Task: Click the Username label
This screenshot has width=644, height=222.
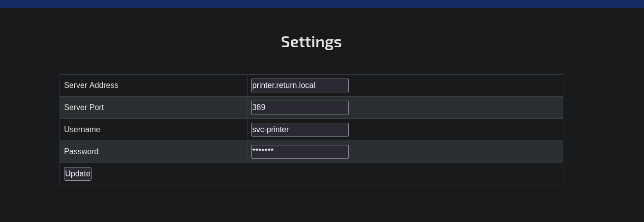Action: [x=82, y=130]
